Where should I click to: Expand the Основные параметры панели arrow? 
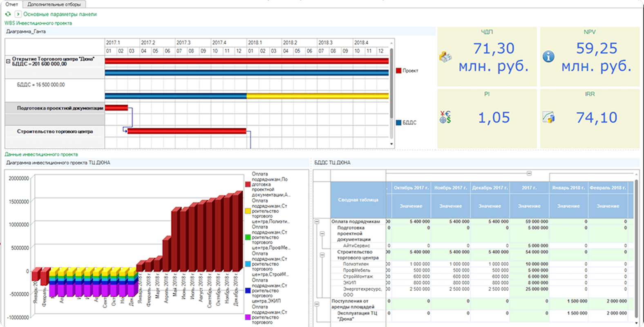tap(18, 14)
